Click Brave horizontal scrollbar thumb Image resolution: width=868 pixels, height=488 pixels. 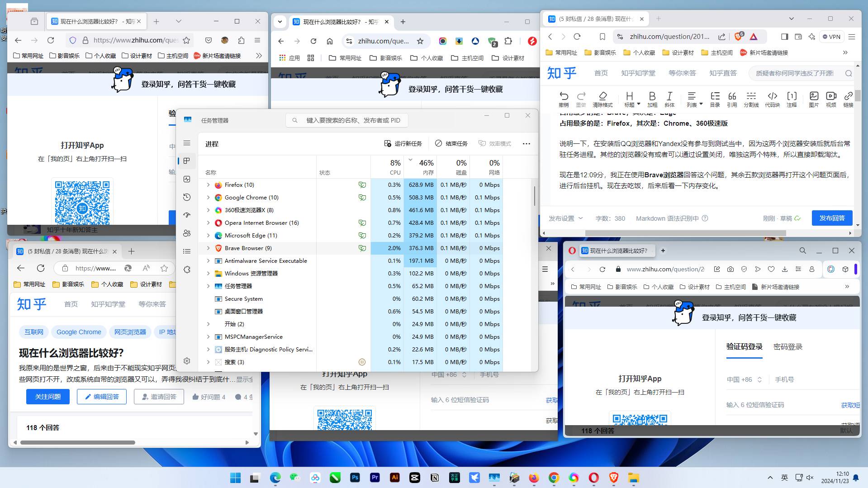pos(685,233)
